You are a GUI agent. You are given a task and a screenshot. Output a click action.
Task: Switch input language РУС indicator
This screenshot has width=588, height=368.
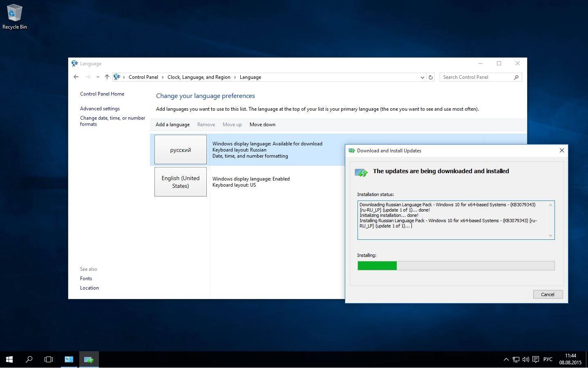point(548,359)
